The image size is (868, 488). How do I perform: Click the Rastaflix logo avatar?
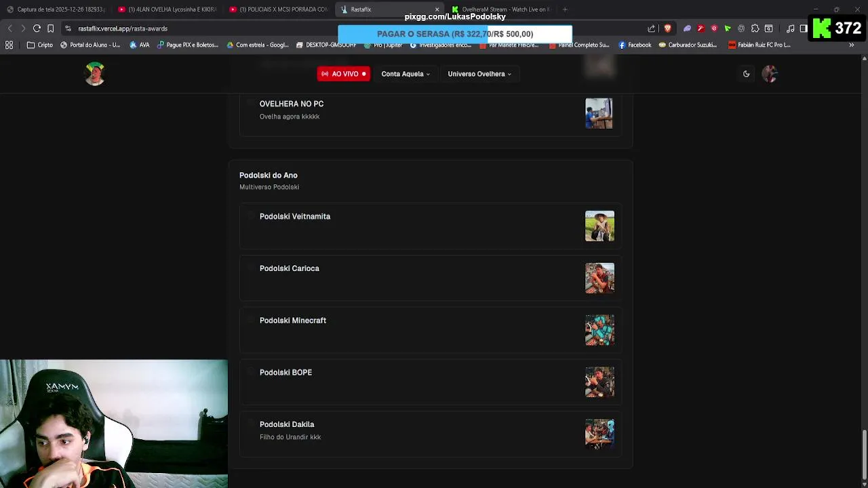[x=95, y=73]
